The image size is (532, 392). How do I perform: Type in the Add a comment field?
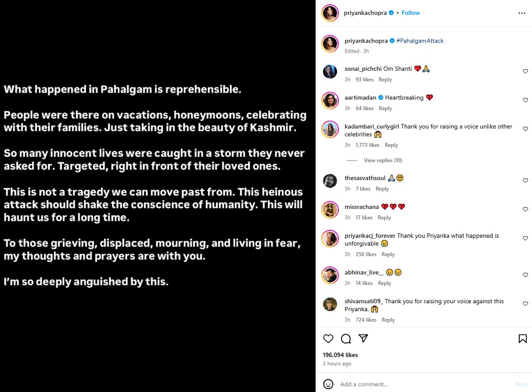420,384
